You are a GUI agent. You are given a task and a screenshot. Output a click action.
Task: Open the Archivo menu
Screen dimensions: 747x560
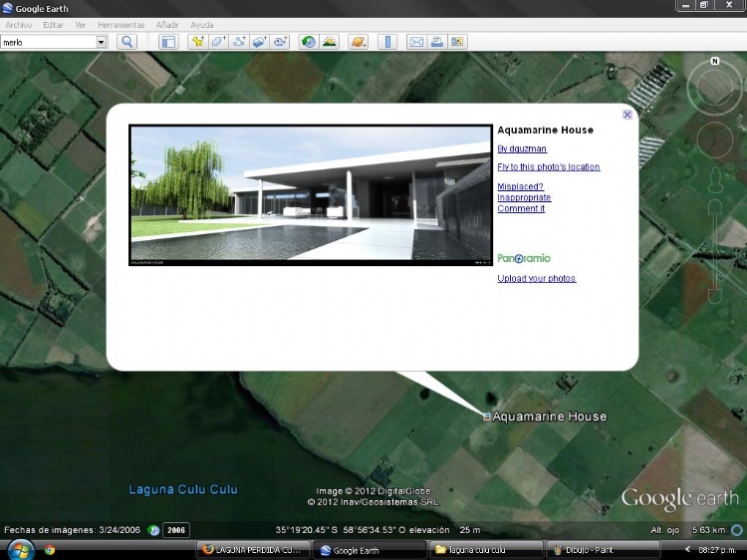[19, 25]
